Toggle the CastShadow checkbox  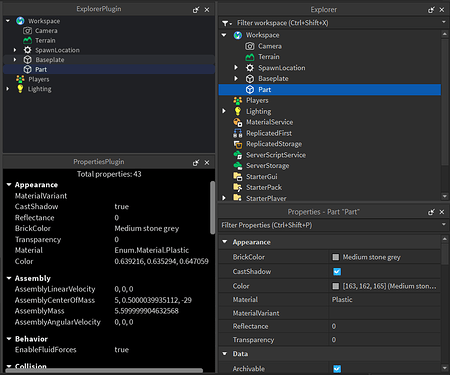coord(337,271)
